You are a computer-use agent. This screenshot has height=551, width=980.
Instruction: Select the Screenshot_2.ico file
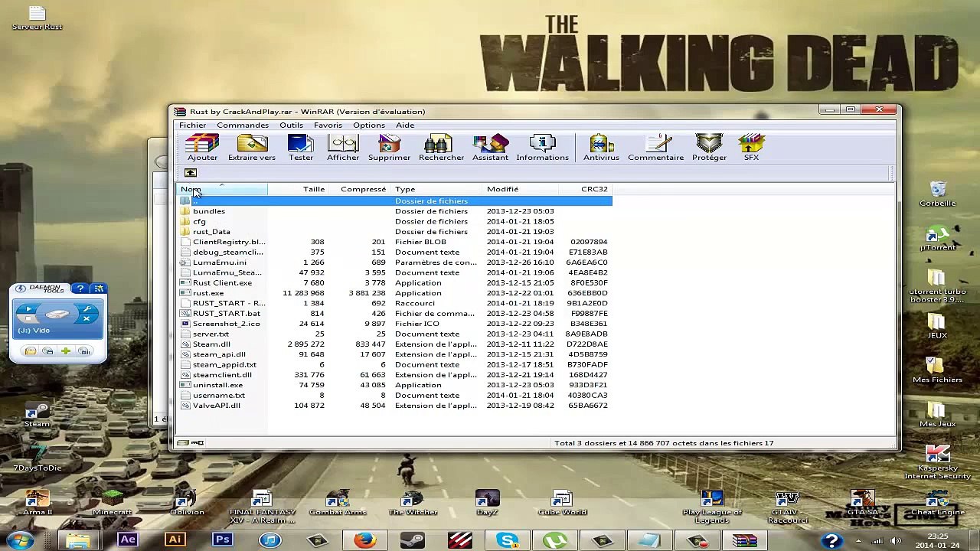coord(395,324)
